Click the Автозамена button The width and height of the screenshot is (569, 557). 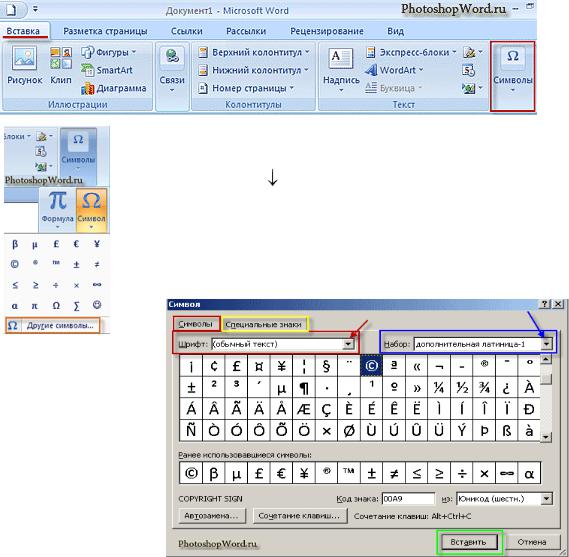point(212,516)
